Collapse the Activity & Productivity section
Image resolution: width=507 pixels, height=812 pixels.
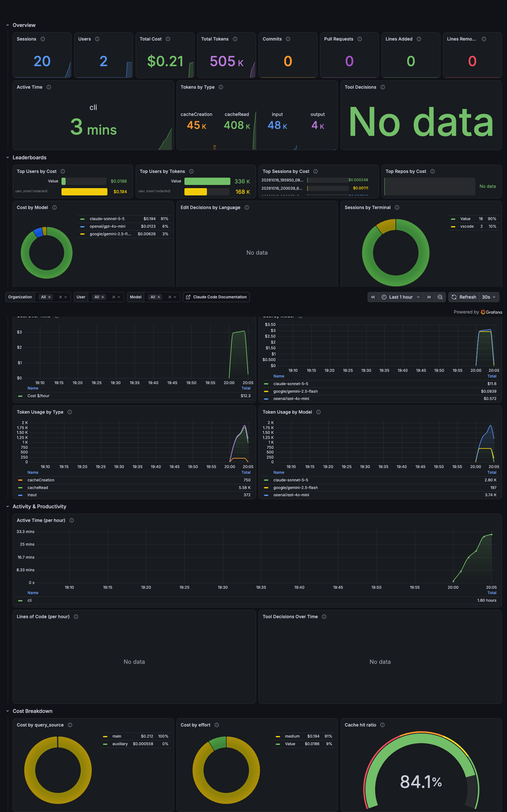coord(8,506)
